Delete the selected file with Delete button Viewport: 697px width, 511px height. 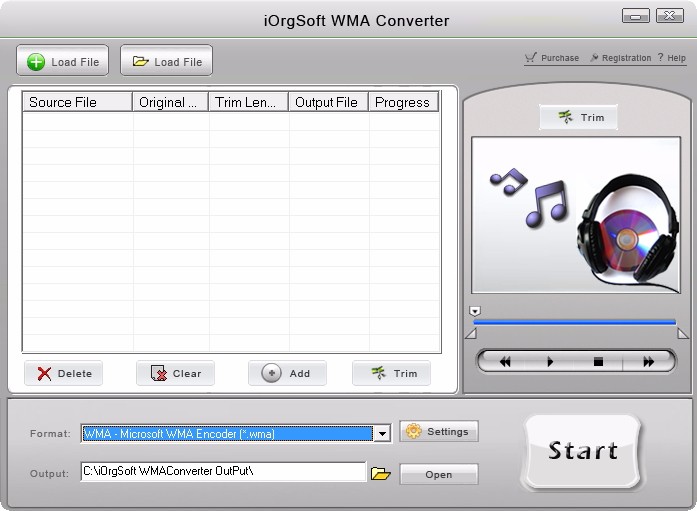[x=64, y=373]
